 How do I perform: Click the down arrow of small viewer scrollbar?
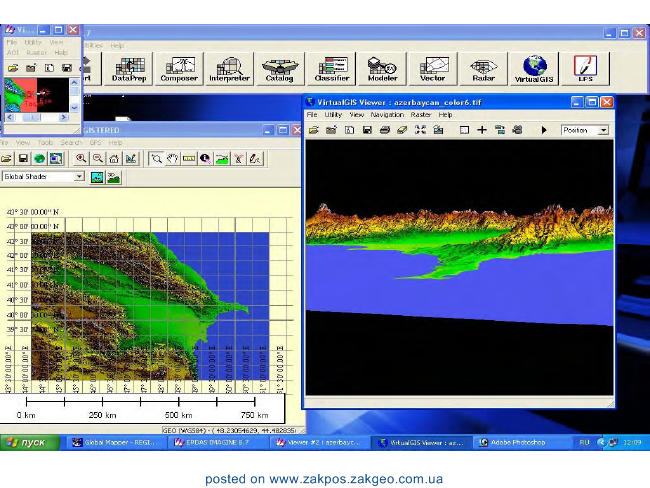pos(75,107)
